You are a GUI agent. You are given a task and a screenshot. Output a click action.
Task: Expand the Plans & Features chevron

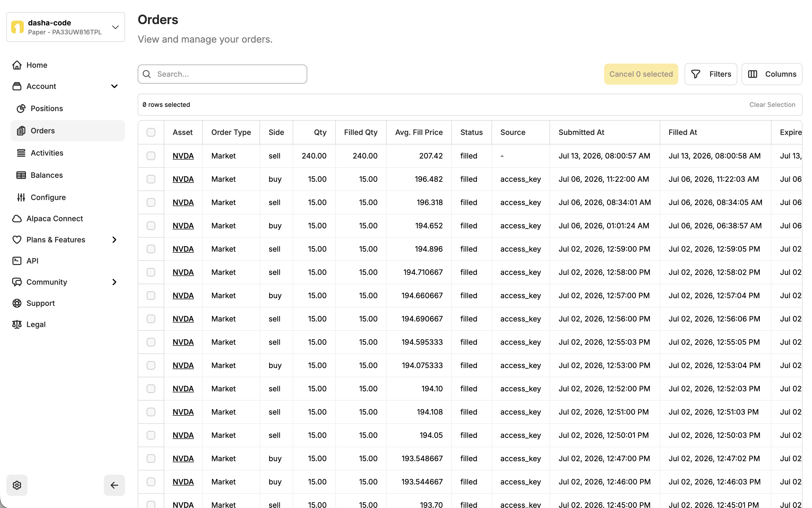click(114, 239)
